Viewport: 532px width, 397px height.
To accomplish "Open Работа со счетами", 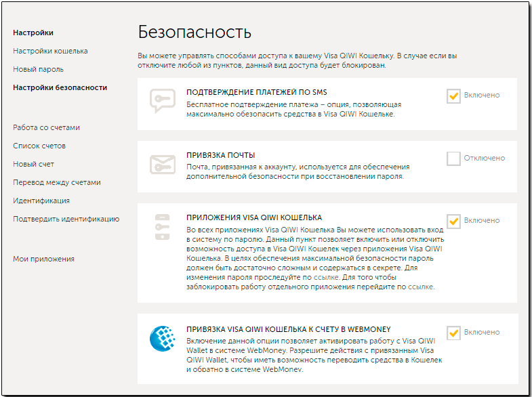I will pyautogui.click(x=47, y=127).
